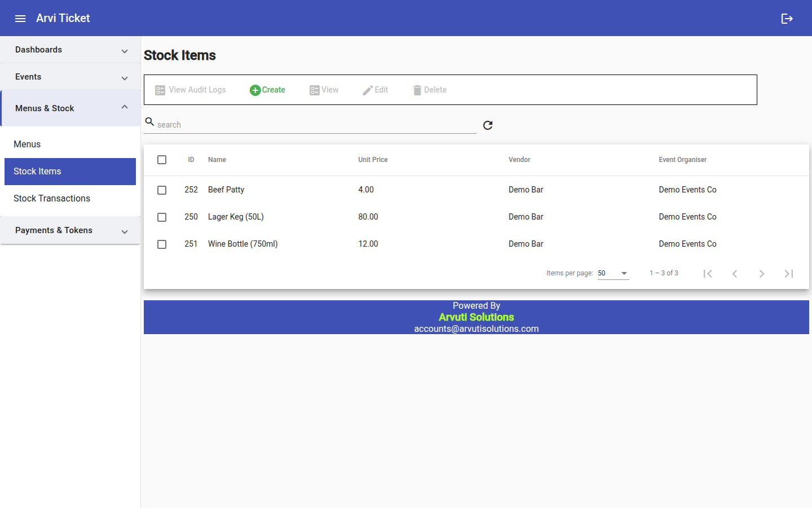Viewport: 812px width, 508px height.
Task: Click into the search field
Action: pos(316,125)
